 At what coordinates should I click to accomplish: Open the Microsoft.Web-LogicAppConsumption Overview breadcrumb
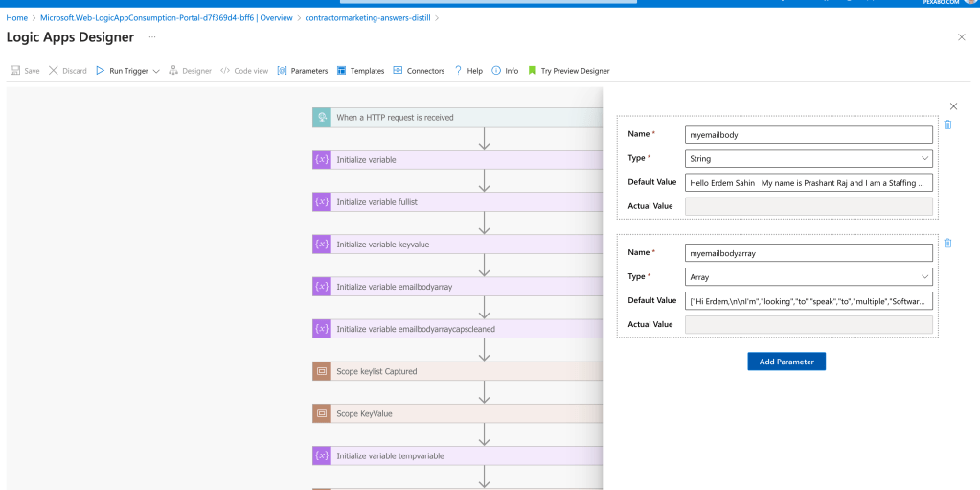click(167, 17)
